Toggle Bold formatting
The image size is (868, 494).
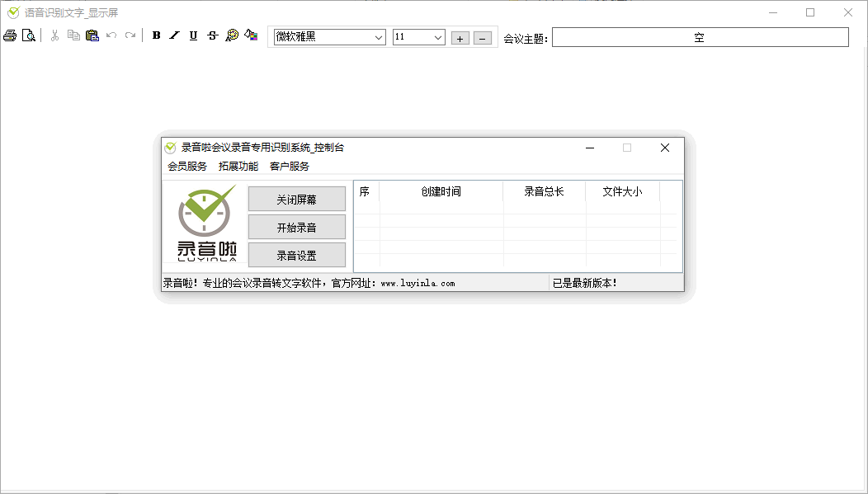pyautogui.click(x=157, y=35)
